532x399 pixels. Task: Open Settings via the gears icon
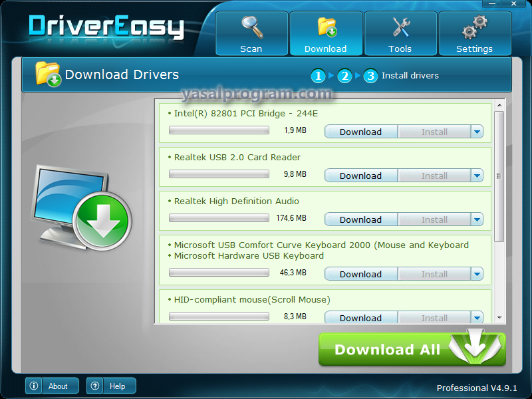(x=474, y=28)
